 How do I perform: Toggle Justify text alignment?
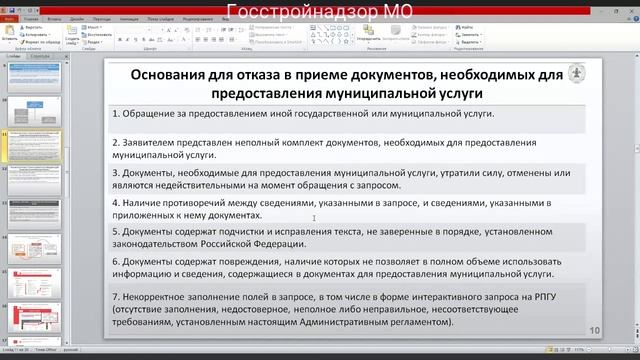(x=221, y=40)
